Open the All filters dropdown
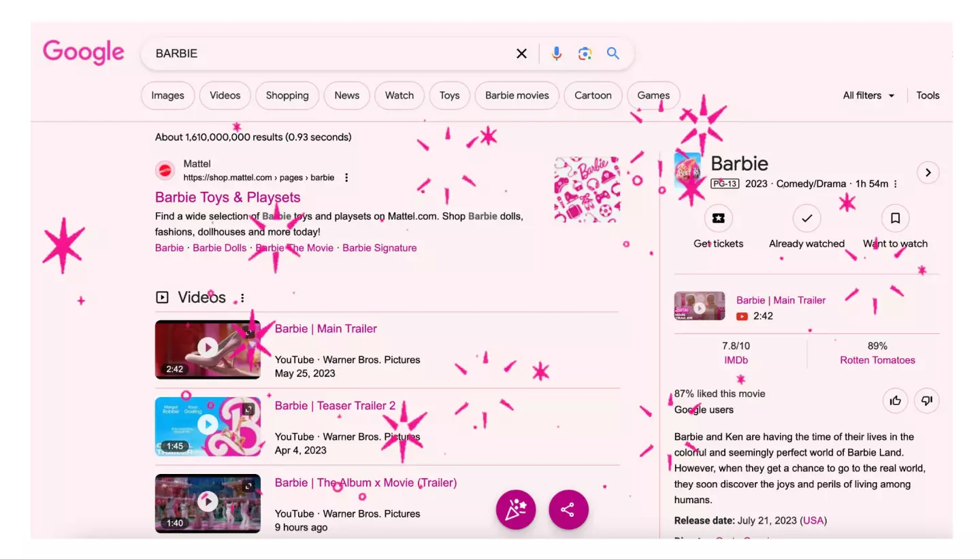The image size is (980, 559). tap(869, 95)
